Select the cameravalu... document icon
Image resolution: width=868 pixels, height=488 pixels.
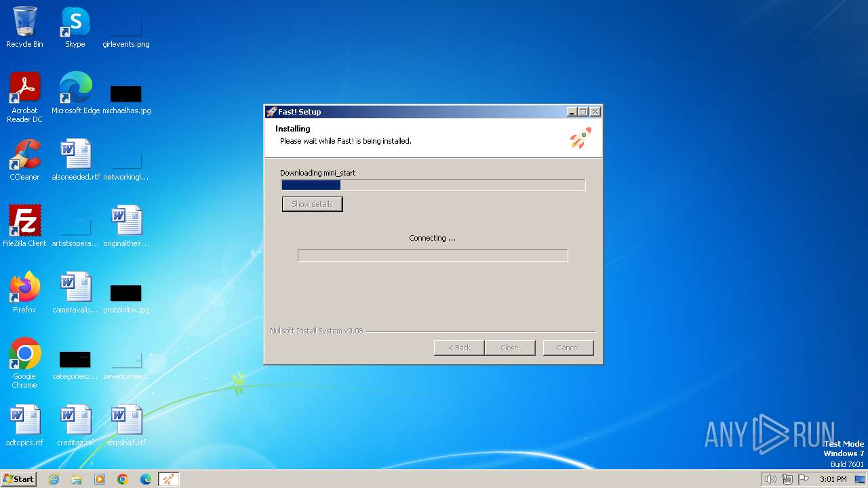click(75, 293)
